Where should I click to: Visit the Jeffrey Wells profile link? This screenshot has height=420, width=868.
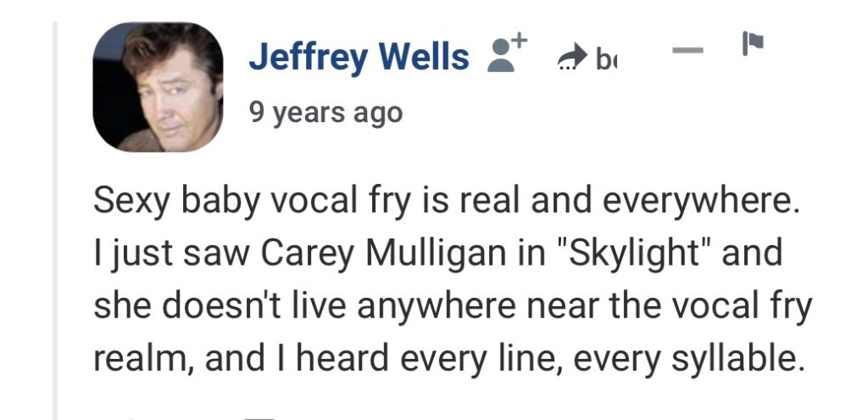click(359, 58)
